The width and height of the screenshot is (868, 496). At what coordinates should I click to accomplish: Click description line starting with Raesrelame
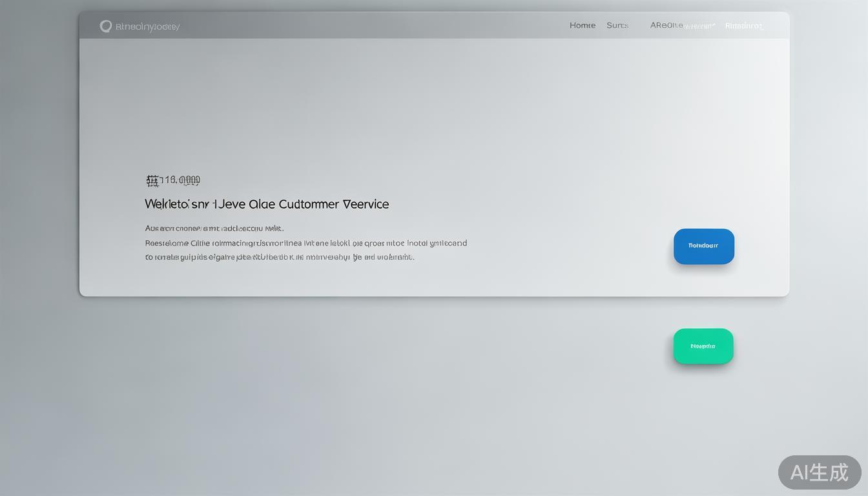[305, 243]
